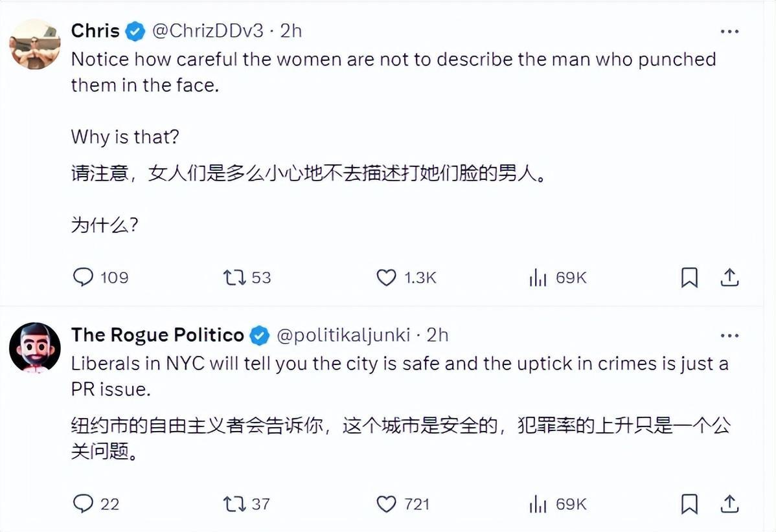This screenshot has height=532, width=776.
Task: Like Chris's tweet with heart icon
Action: pyautogui.click(x=386, y=278)
